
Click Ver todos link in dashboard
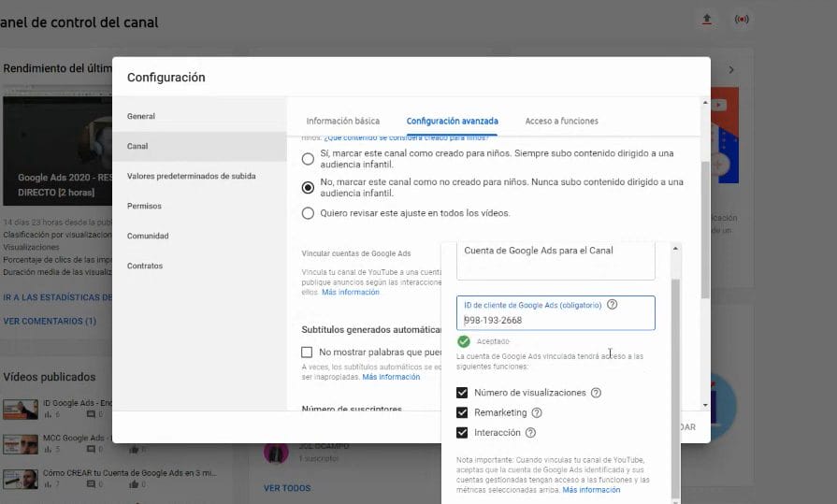287,488
